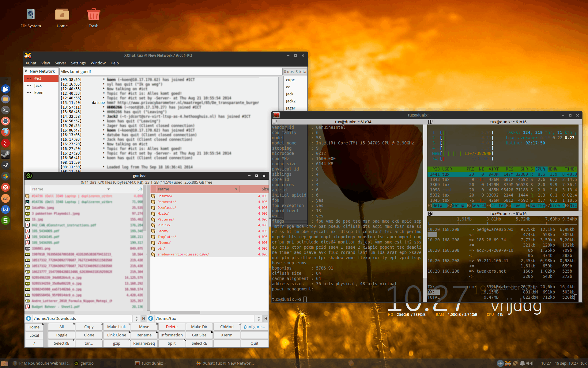This screenshot has width=588, height=368.
Task: Click the Configure... link button
Action: (x=254, y=327)
